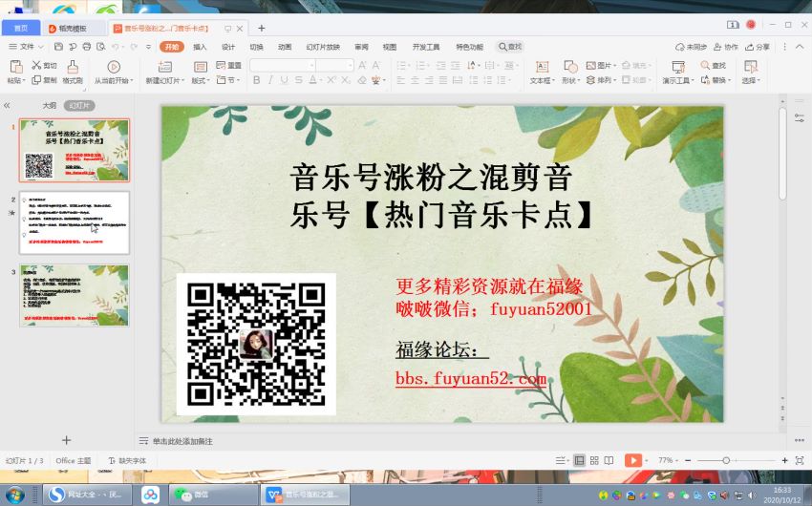Click the Undo arrow icon
Viewport: 812px width, 506px height.
115,47
